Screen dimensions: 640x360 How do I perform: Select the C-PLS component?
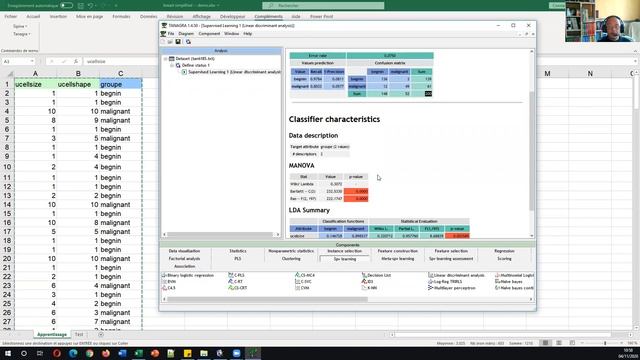pyautogui.click(x=236, y=276)
